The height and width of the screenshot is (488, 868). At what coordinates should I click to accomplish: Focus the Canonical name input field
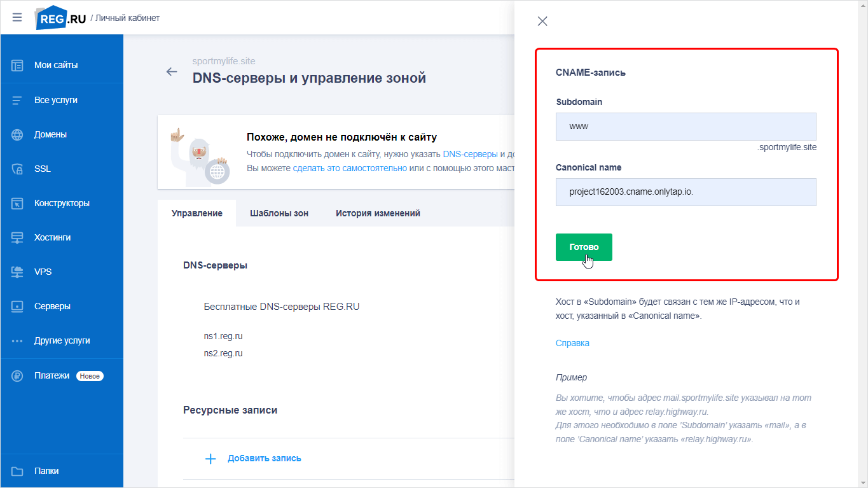point(685,192)
